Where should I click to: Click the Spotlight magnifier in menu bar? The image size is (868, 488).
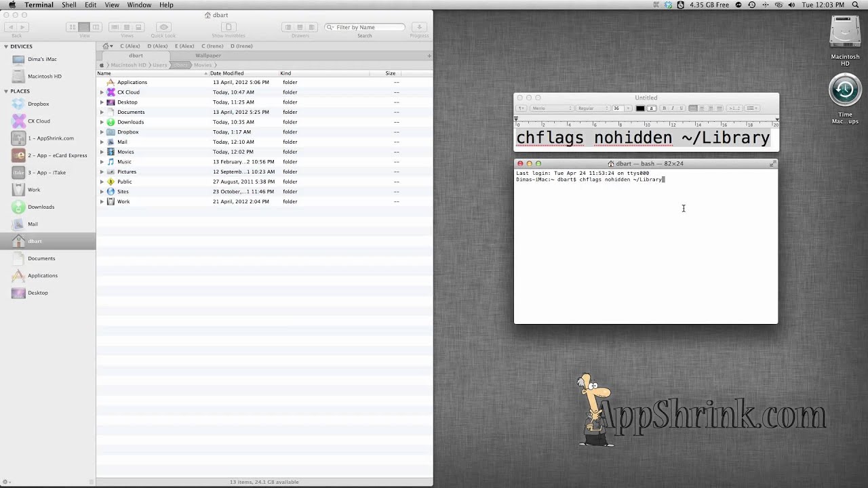(855, 5)
